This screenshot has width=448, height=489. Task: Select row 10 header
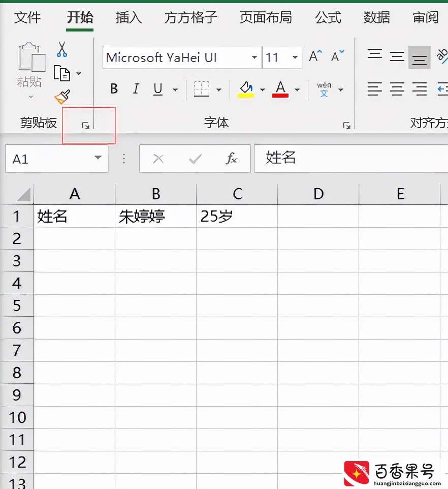click(x=17, y=417)
